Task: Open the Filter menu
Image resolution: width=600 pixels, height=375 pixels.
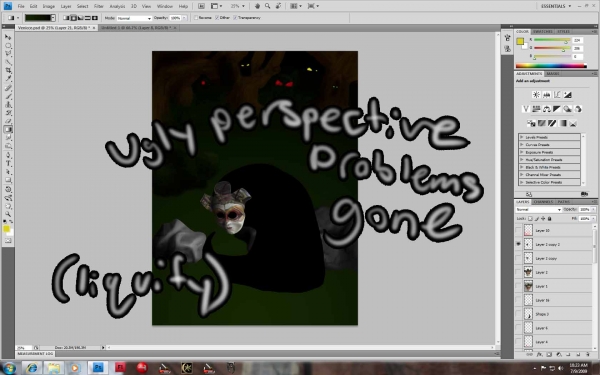Action: coord(99,6)
